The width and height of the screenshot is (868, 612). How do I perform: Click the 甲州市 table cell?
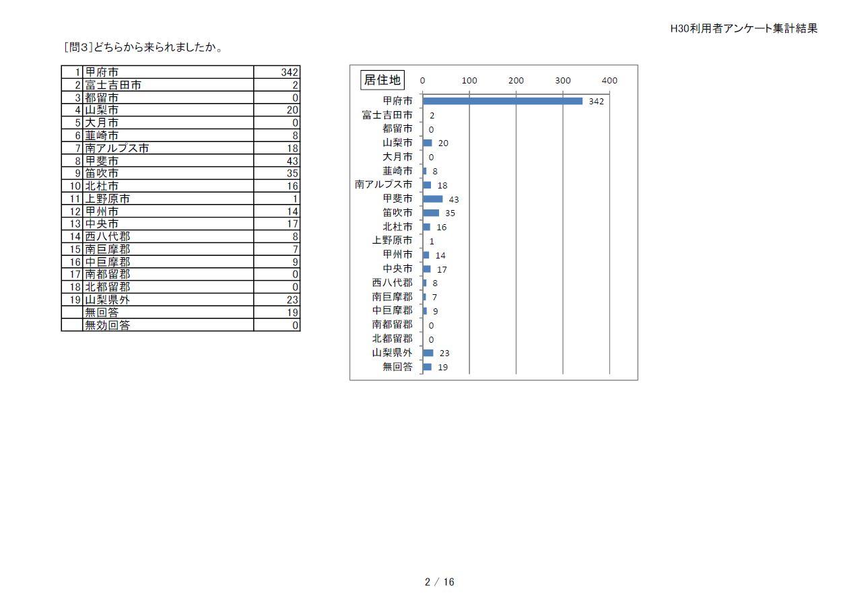[168, 211]
